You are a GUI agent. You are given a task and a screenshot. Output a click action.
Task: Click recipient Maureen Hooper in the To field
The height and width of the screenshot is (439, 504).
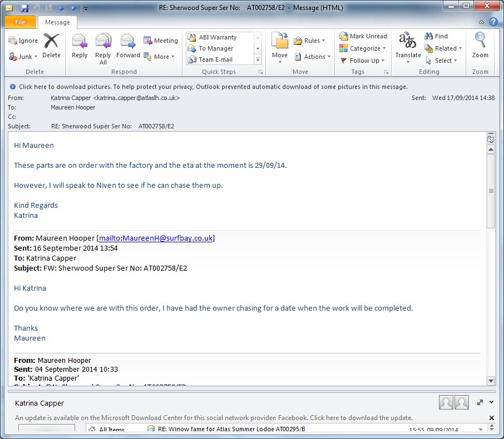click(x=73, y=107)
